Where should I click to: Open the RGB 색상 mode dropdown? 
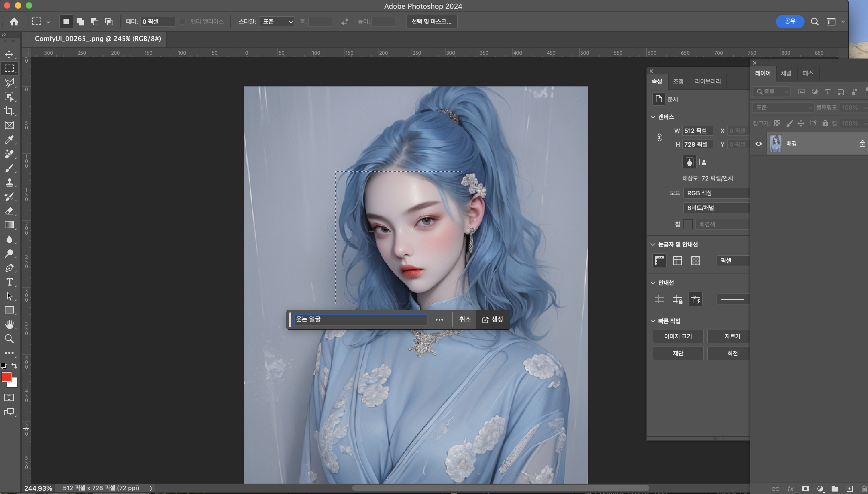tap(716, 193)
